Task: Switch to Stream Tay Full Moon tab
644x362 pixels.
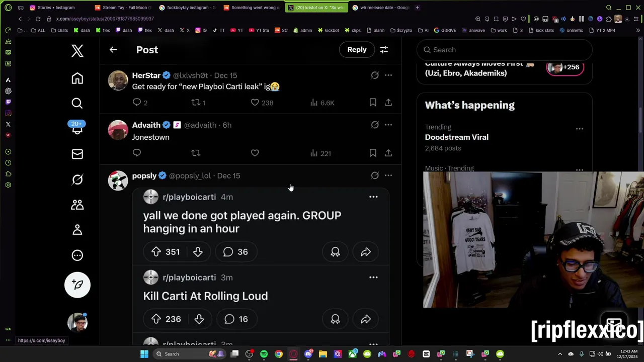Action: coord(124,8)
